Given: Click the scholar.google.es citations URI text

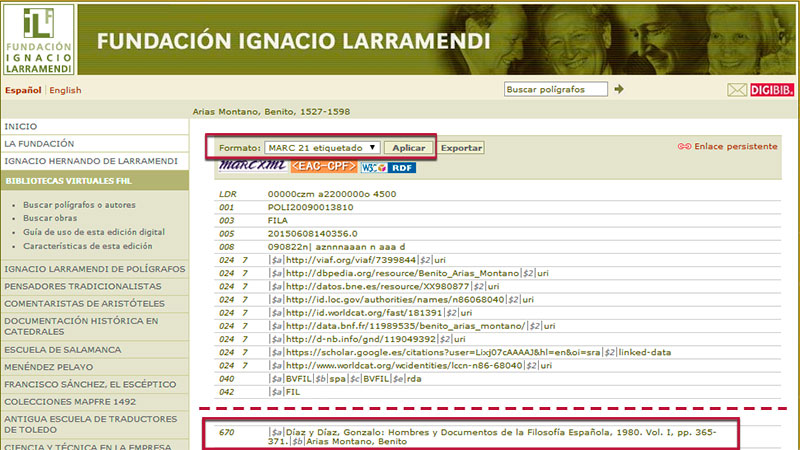Looking at the screenshot, I should (x=443, y=353).
